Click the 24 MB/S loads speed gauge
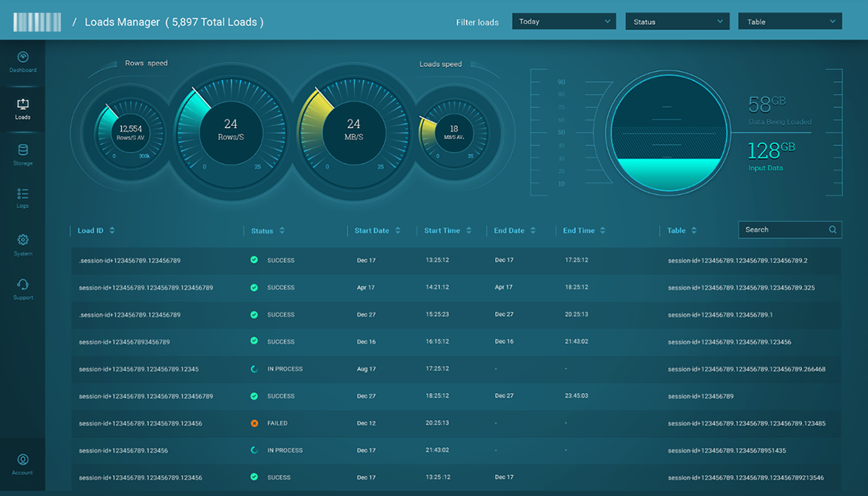The width and height of the screenshot is (868, 496). pyautogui.click(x=353, y=132)
